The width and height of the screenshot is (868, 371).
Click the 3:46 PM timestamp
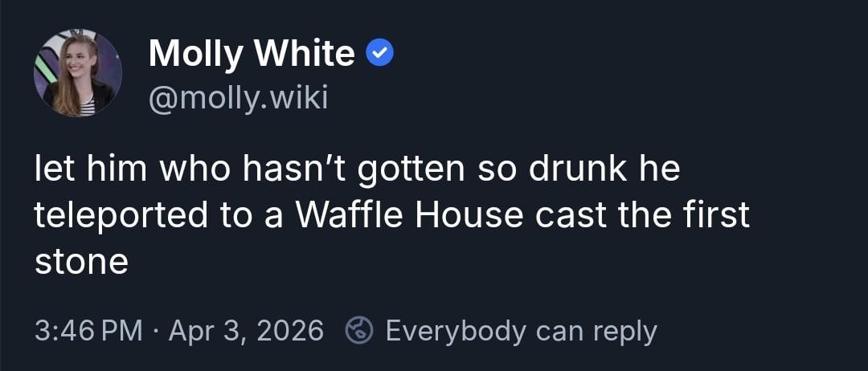pos(88,330)
